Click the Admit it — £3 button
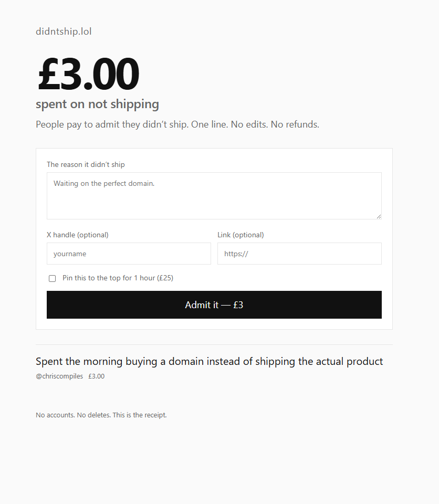This screenshot has height=504, width=439. tap(214, 304)
